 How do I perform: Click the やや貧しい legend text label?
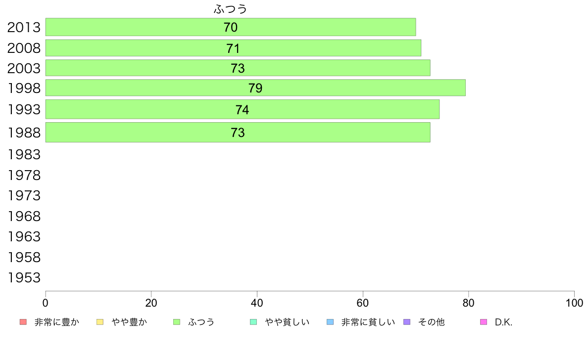287,322
